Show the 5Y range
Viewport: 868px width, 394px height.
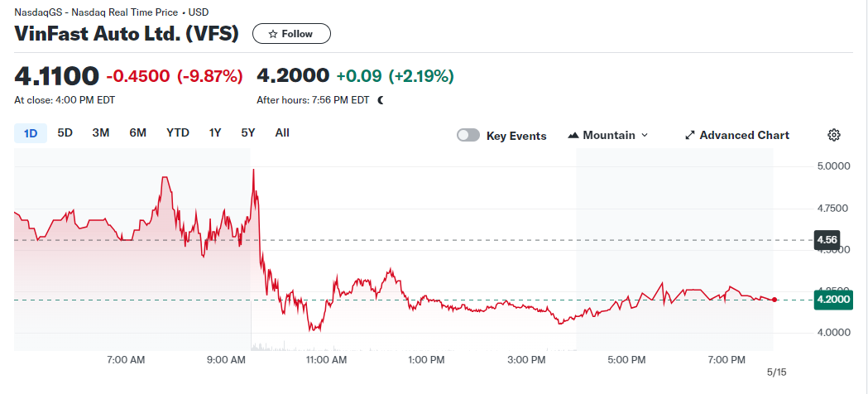[248, 132]
